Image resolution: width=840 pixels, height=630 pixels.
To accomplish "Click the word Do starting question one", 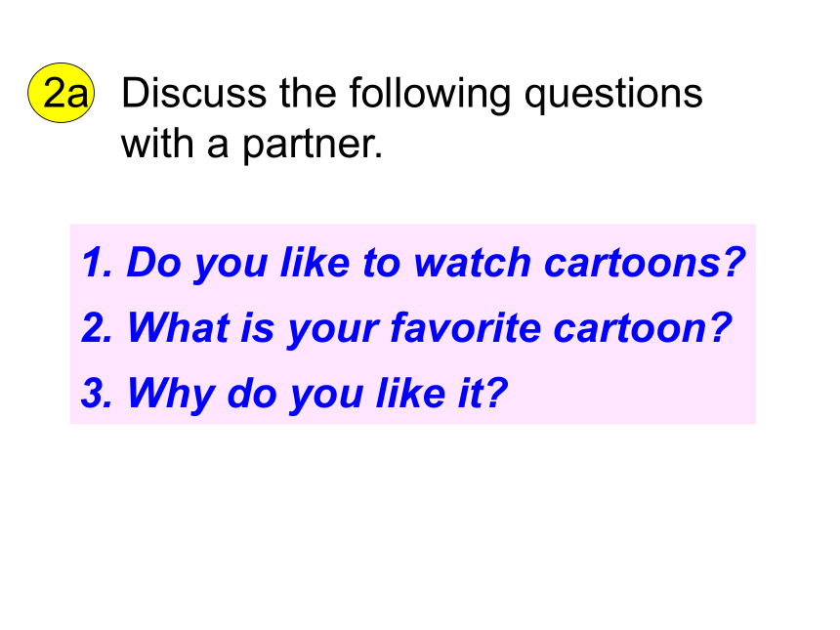I will 153,263.
